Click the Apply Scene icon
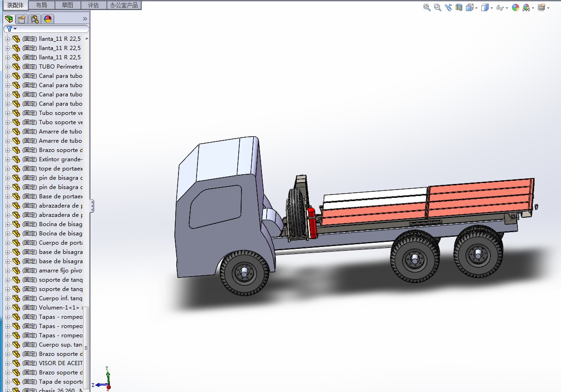 point(526,7)
